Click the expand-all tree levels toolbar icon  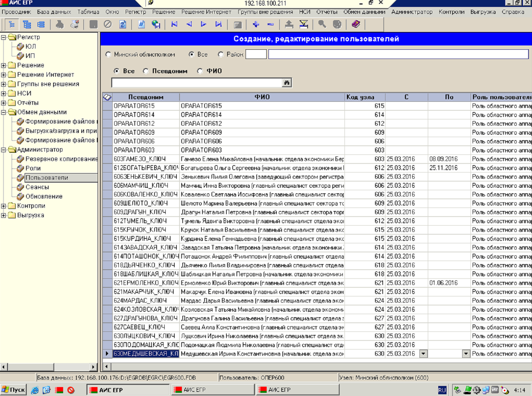pos(27,24)
